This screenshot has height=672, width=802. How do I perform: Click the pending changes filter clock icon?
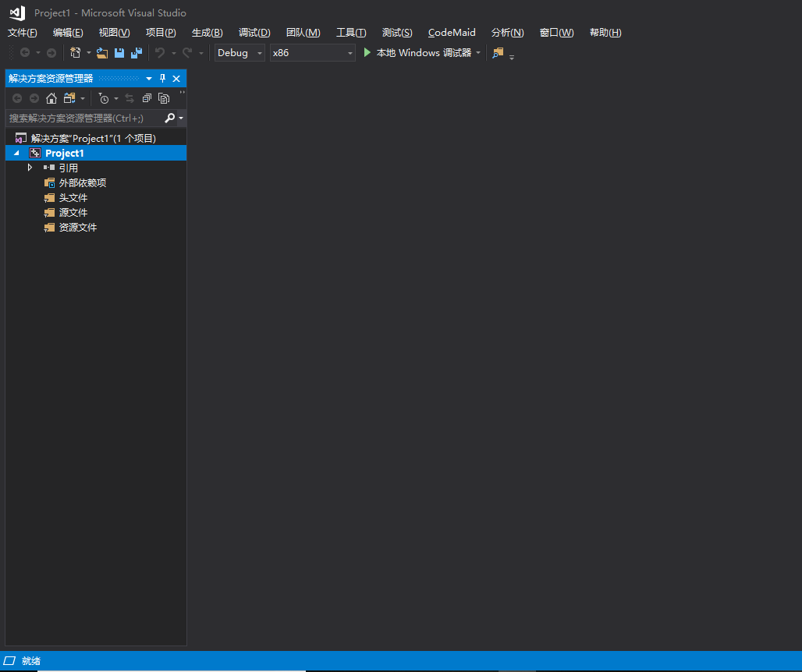(x=103, y=98)
